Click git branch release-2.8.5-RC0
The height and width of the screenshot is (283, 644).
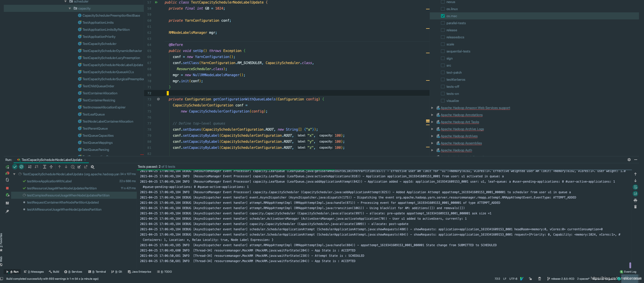(561, 279)
